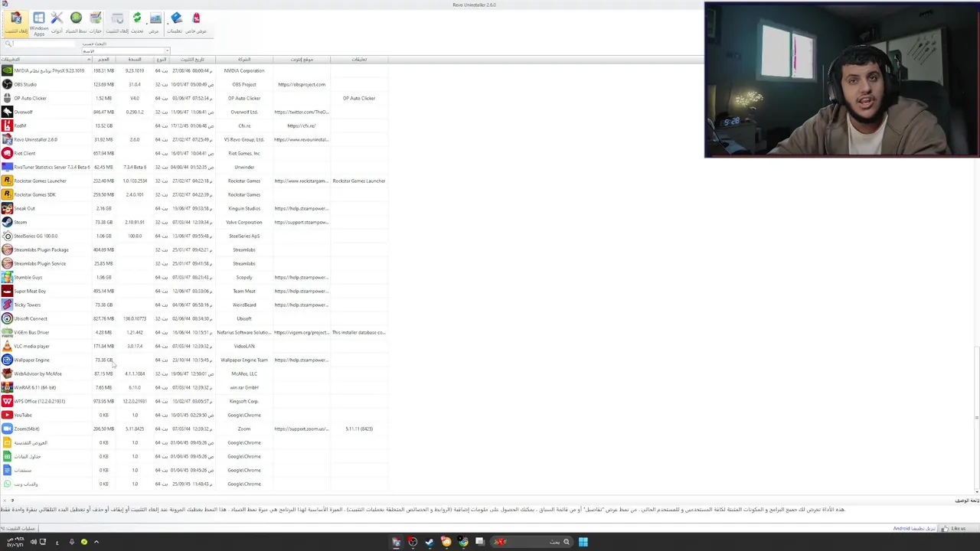This screenshot has width=980, height=551.
Task: Click the revouninstaller website cell
Action: pyautogui.click(x=302, y=139)
